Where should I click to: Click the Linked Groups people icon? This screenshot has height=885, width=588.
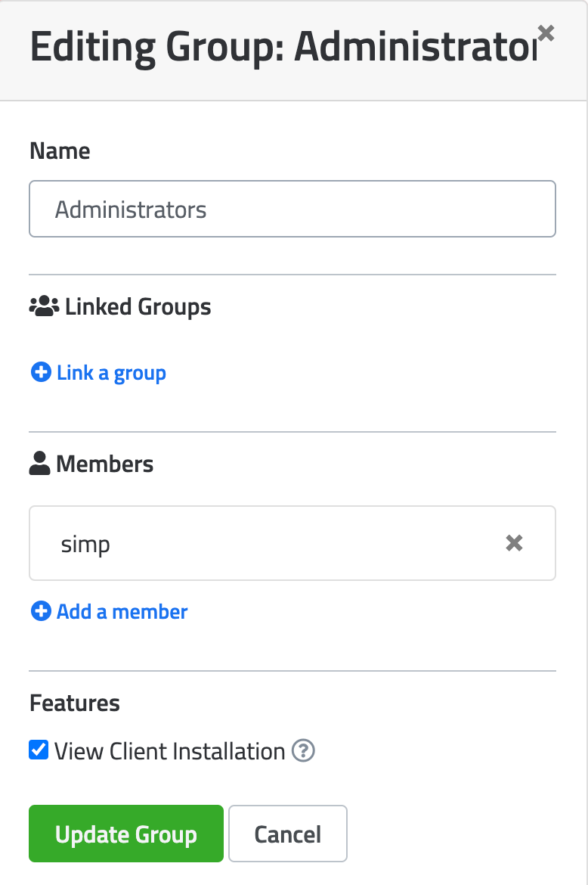coord(44,306)
